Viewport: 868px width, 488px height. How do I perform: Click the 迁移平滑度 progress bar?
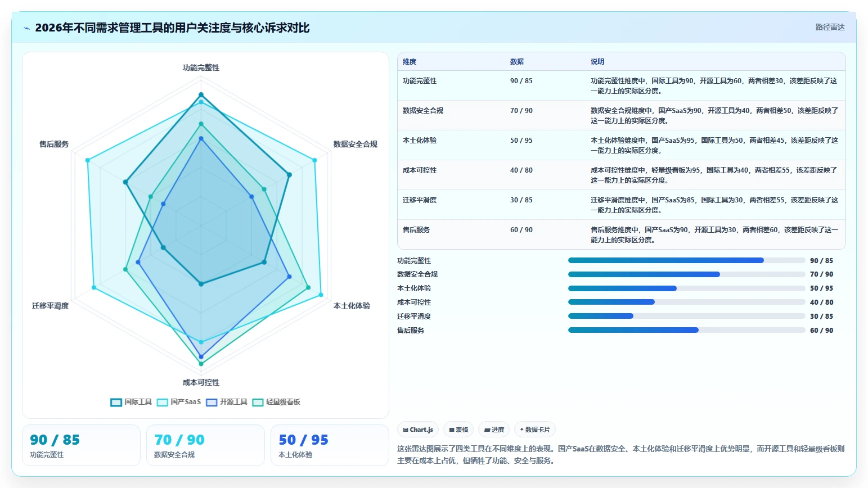[x=687, y=316]
